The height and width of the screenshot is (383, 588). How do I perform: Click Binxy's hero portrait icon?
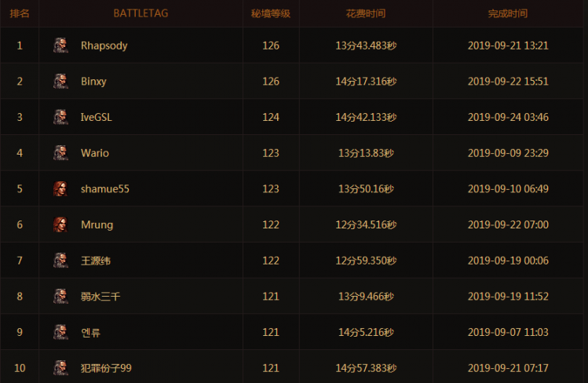click(x=60, y=81)
